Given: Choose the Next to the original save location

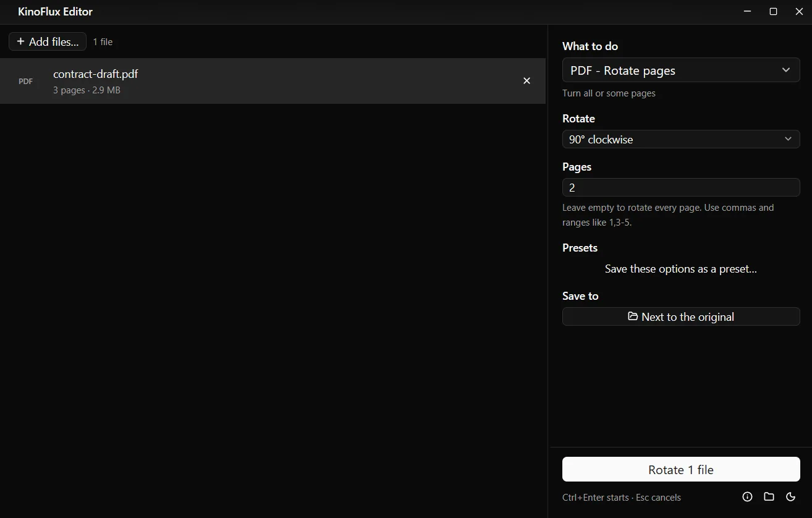Looking at the screenshot, I should tap(681, 316).
